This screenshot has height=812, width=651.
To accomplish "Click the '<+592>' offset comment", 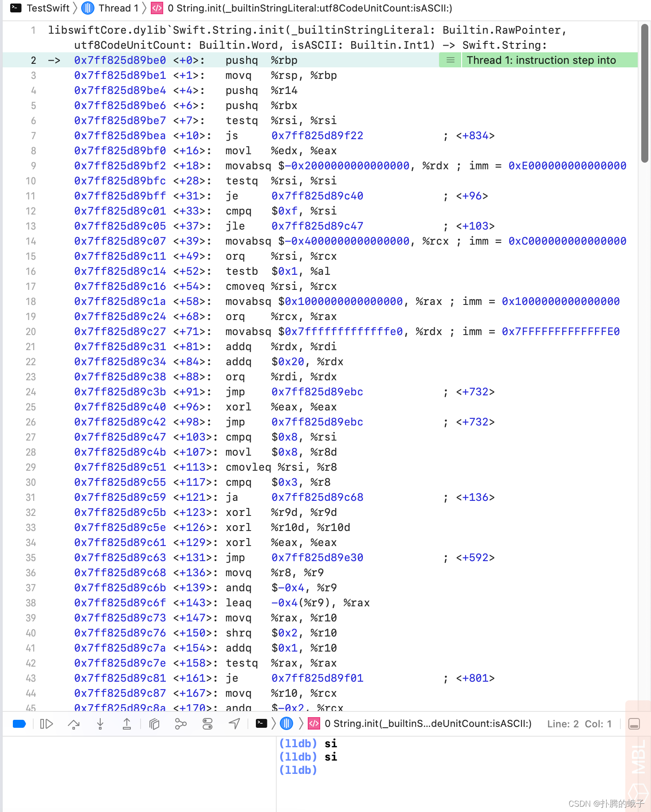I will coord(475,558).
